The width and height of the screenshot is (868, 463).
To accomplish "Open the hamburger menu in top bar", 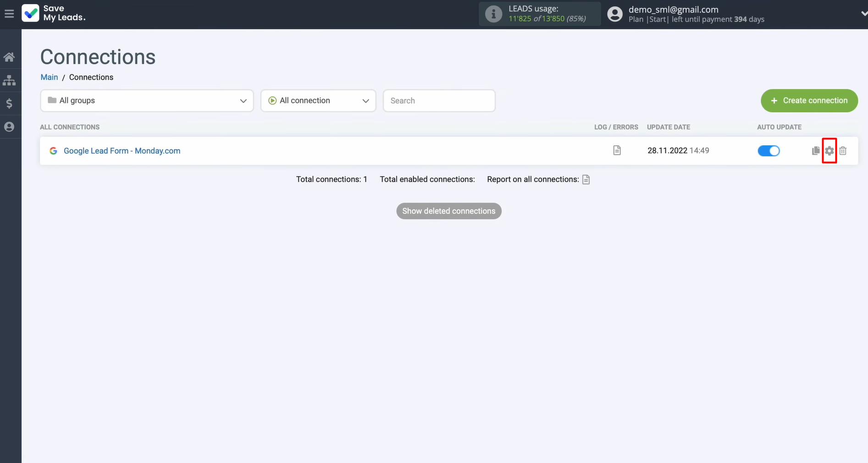I will [x=9, y=14].
